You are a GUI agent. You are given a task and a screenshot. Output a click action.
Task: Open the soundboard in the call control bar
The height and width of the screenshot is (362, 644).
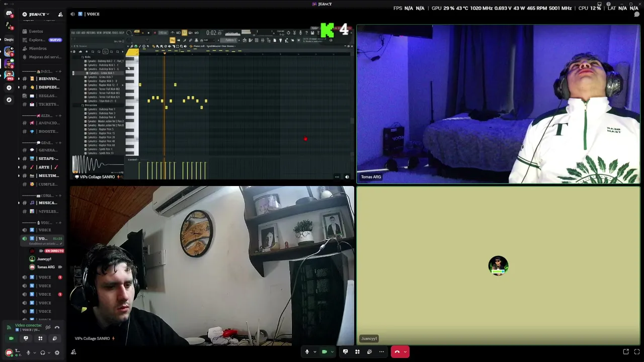369,352
